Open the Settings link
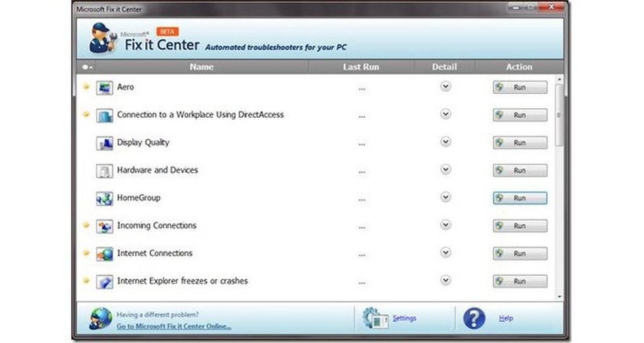 [x=404, y=318]
